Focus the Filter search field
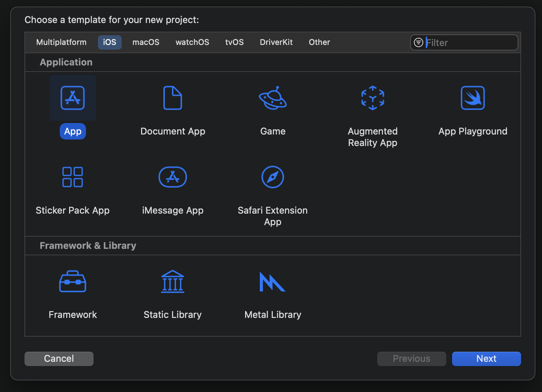Screen dimensions: 542x392 (464, 42)
